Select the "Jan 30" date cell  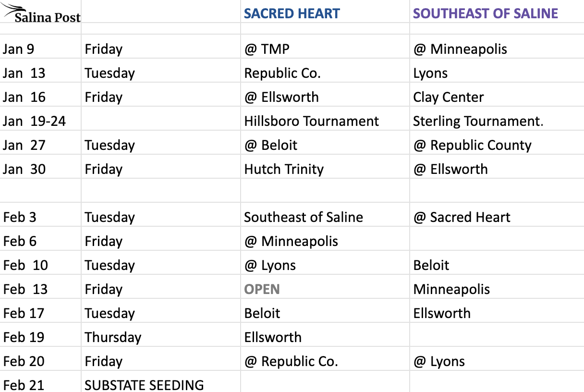[x=24, y=169]
